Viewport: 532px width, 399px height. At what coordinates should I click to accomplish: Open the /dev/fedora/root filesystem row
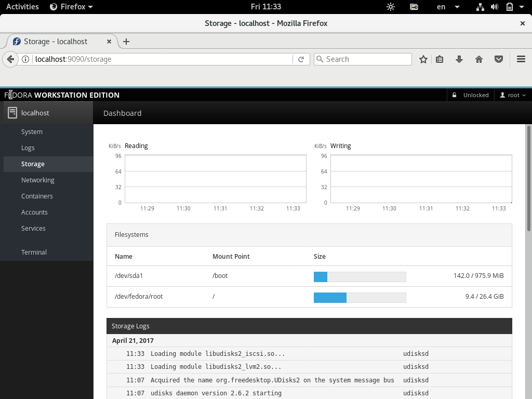click(x=309, y=297)
